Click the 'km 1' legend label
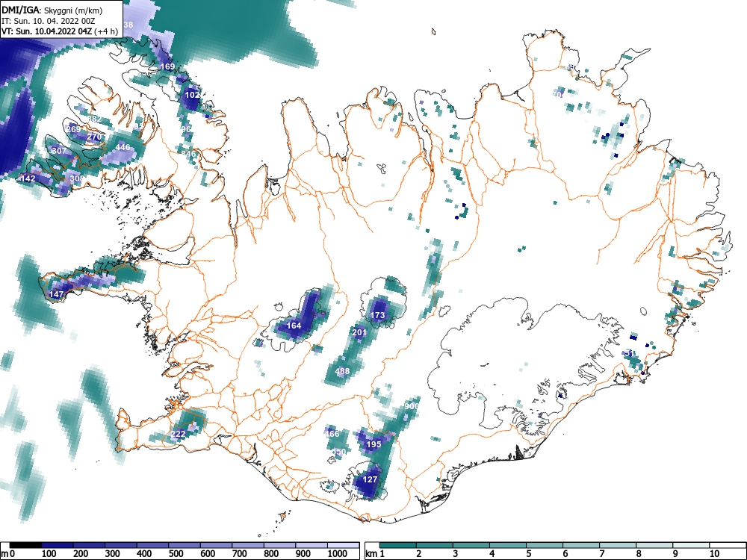 [x=375, y=554]
